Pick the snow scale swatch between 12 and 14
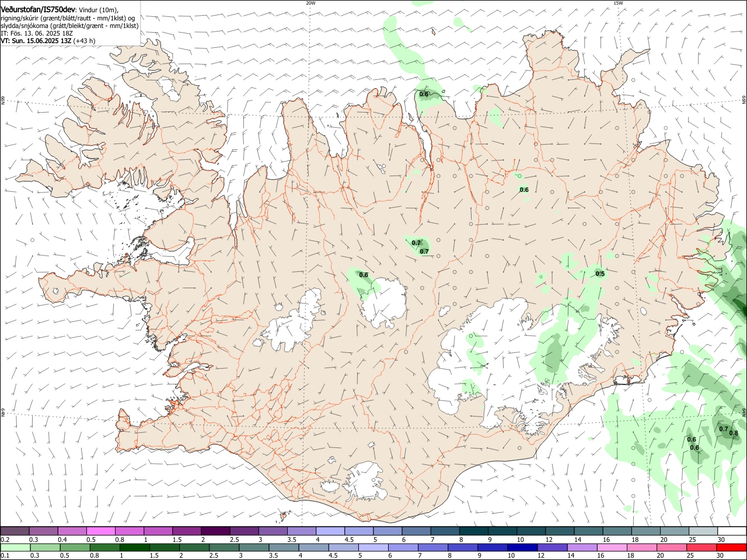The width and height of the screenshot is (747, 560). (x=560, y=531)
